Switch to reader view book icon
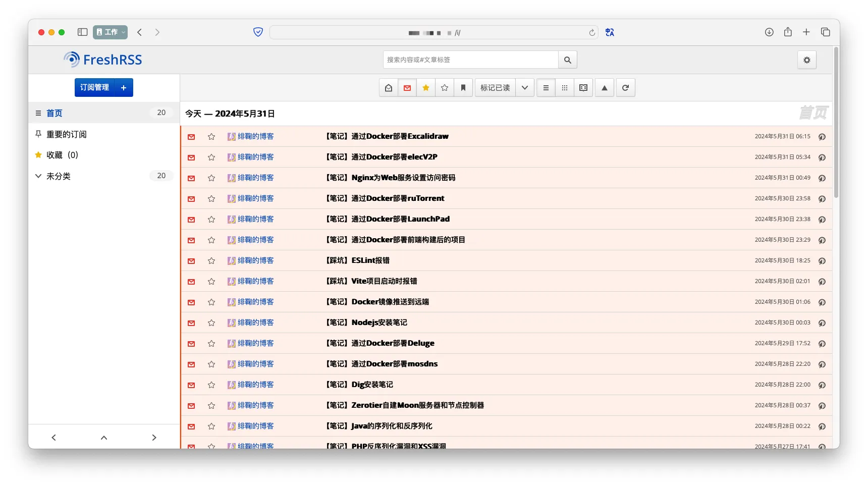This screenshot has height=486, width=868. point(583,88)
